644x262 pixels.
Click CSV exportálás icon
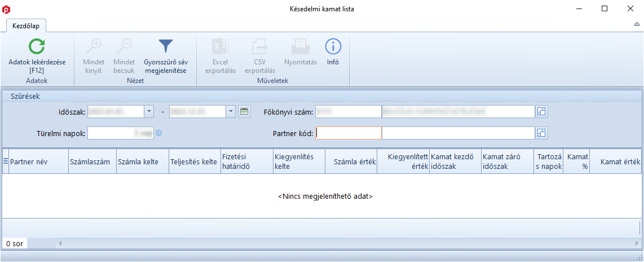coord(260,47)
